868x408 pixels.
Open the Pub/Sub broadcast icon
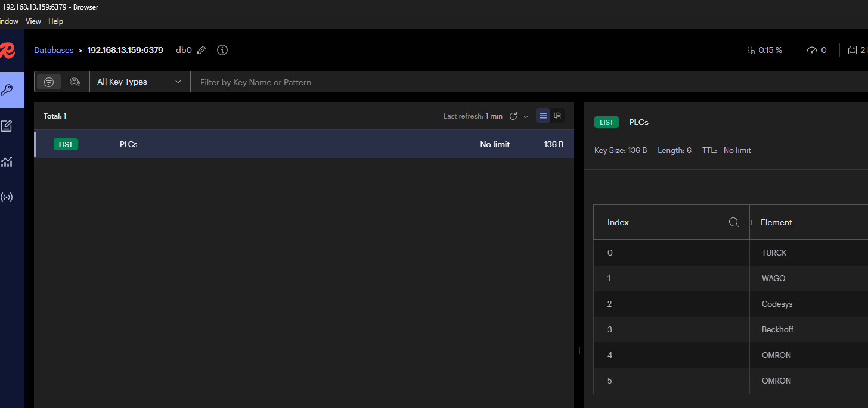(7, 197)
